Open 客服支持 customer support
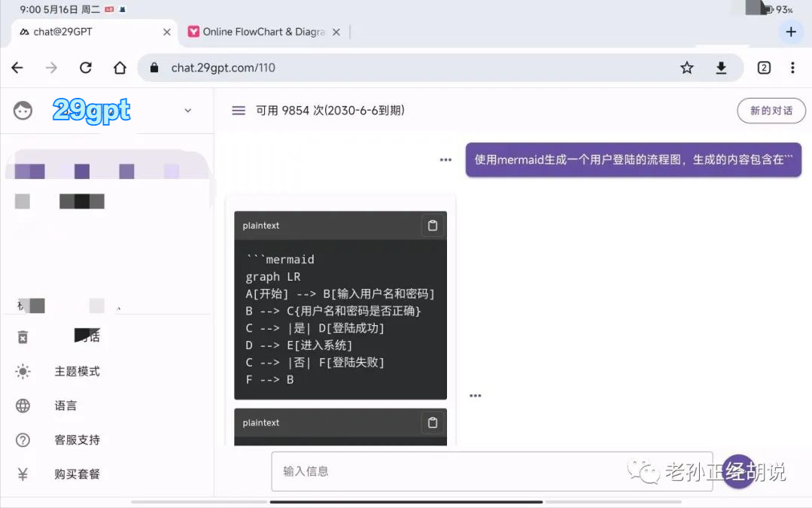 point(78,440)
